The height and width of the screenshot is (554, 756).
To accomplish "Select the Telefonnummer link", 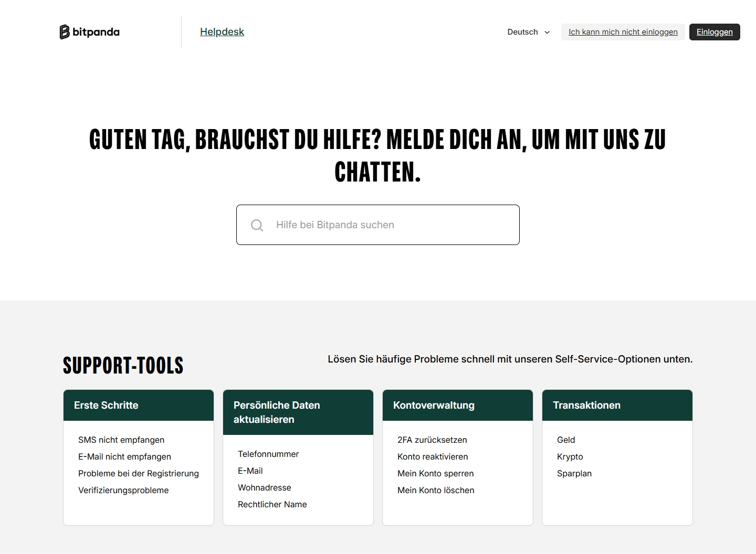I will [268, 454].
